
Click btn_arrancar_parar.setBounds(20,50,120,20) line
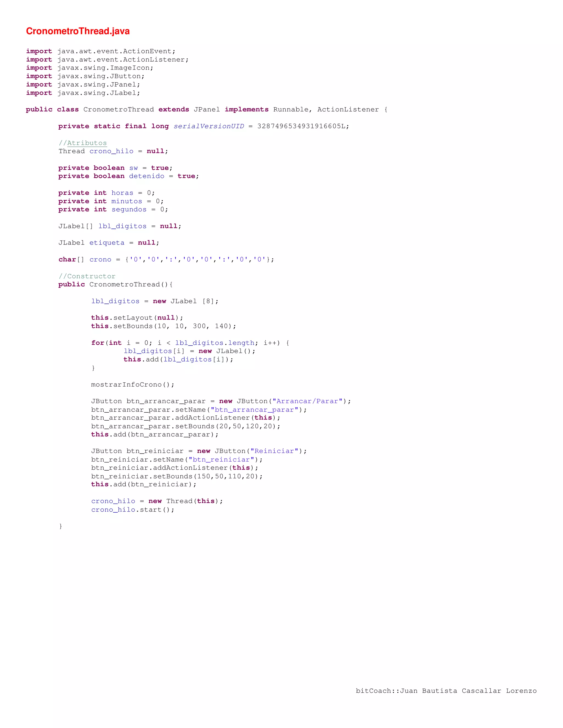point(186,426)
